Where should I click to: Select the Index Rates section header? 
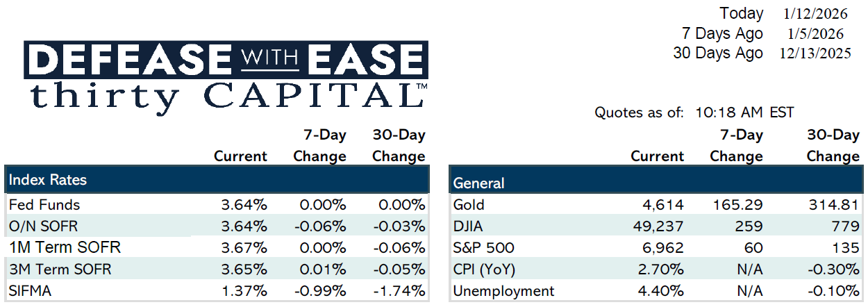tap(48, 180)
